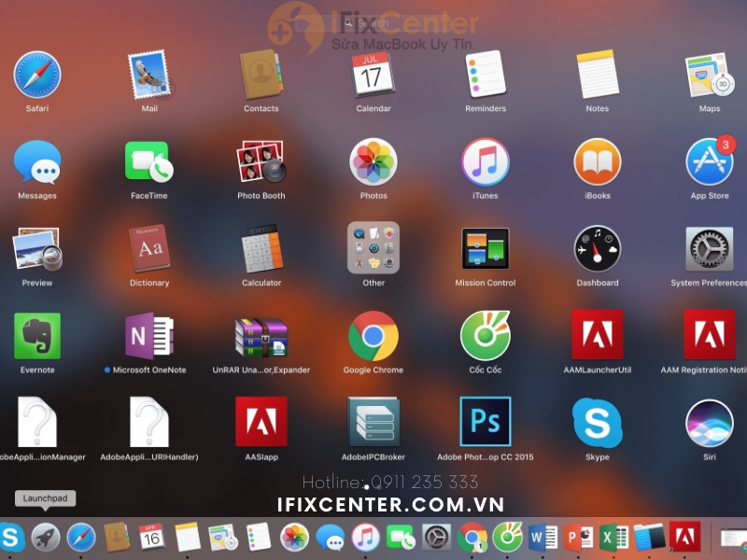Open Maps in the Launchpad grid
747x560 pixels.
(709, 76)
